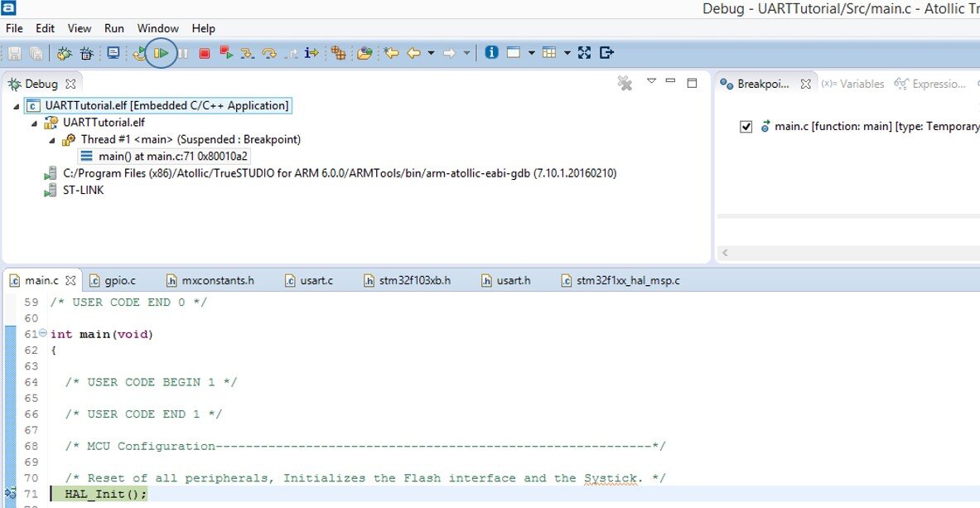Click the Step Into icon
The height and width of the screenshot is (508, 980).
click(x=247, y=53)
